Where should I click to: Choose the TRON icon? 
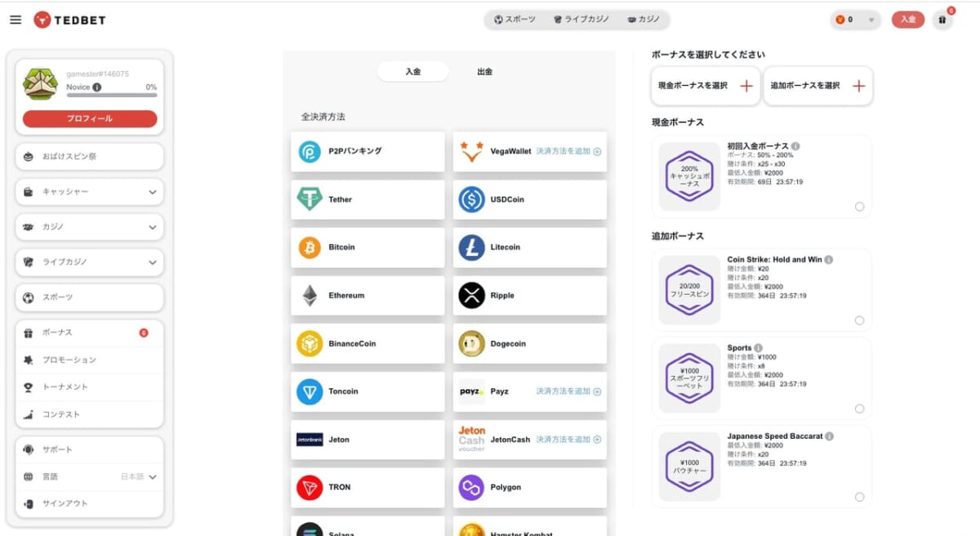[310, 488]
